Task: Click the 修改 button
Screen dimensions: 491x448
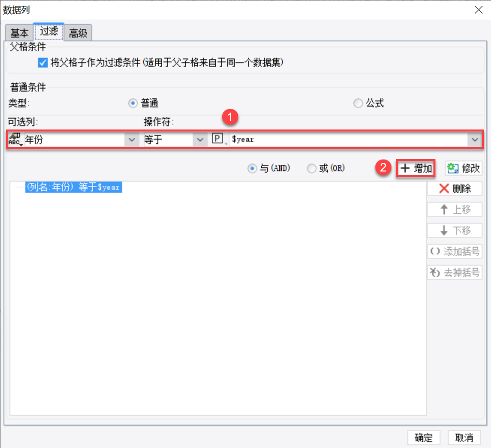Action: [x=463, y=168]
